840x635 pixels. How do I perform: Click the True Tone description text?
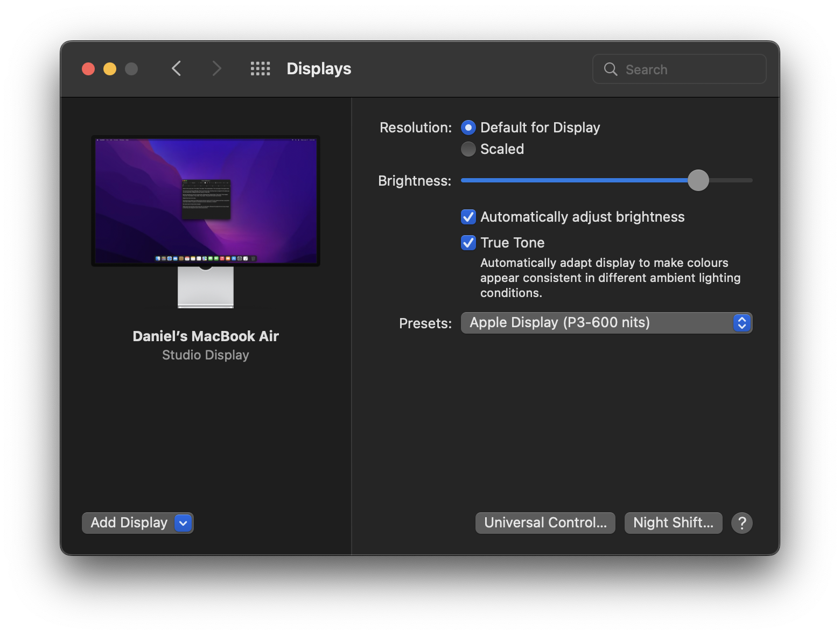[x=611, y=278]
